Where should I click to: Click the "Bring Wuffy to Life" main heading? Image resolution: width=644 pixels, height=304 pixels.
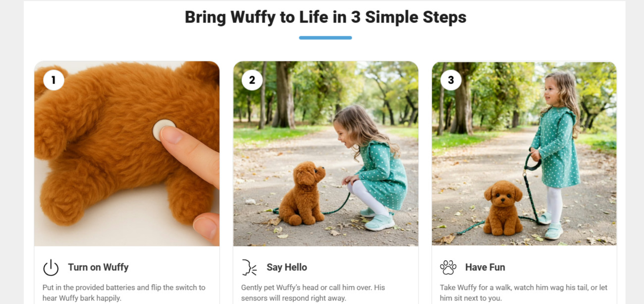(325, 17)
